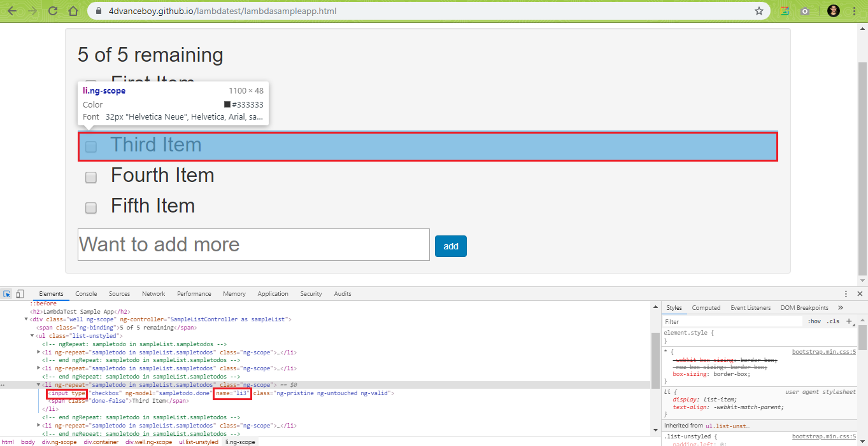Check the Fifth Item checkbox
Image resolution: width=868 pixels, height=446 pixels.
tap(91, 208)
